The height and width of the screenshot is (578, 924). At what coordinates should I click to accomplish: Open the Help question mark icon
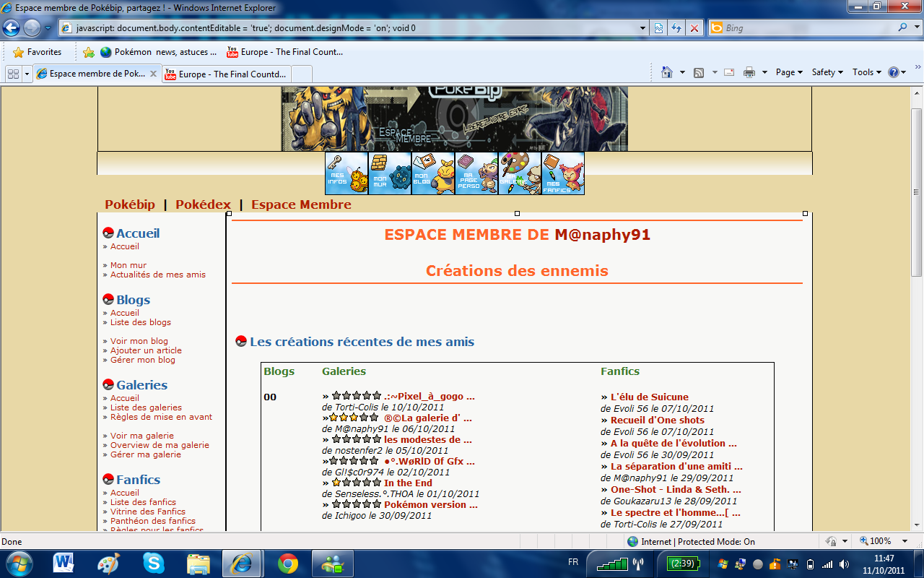(894, 72)
